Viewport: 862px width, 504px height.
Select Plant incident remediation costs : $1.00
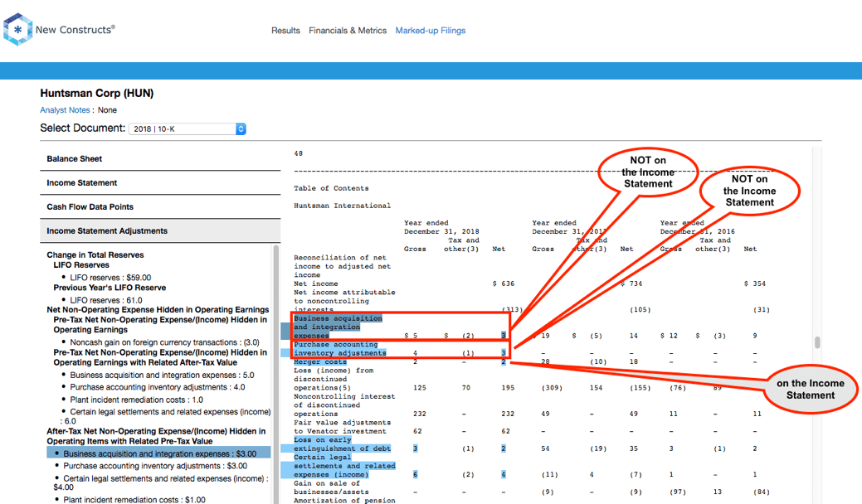(x=134, y=500)
